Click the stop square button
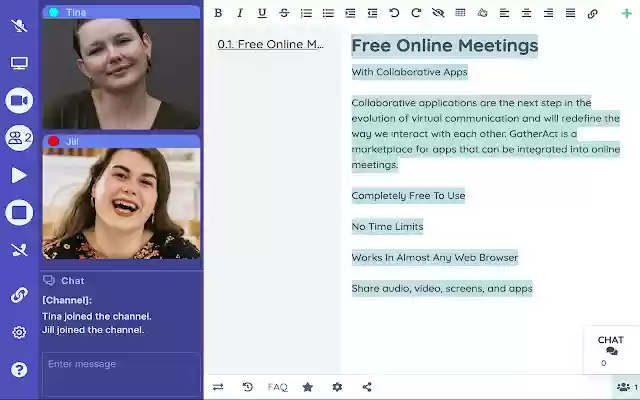This screenshot has width=640, height=400. pos(19,213)
